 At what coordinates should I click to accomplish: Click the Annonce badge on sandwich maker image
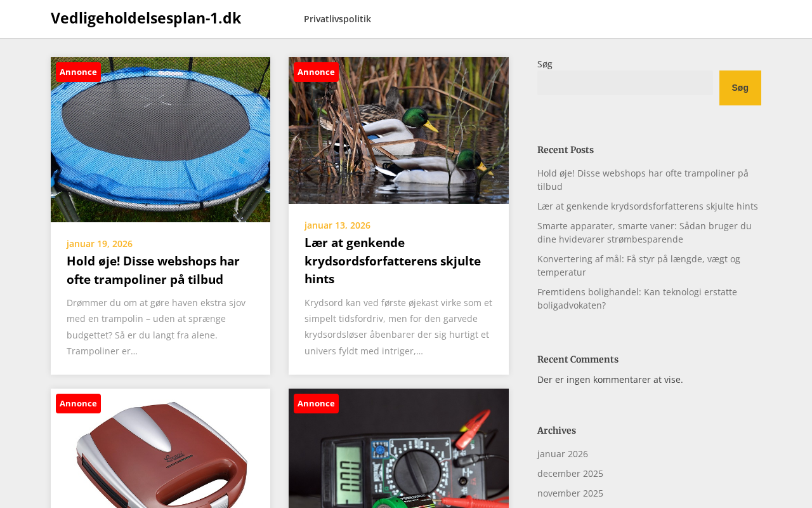pos(78,403)
